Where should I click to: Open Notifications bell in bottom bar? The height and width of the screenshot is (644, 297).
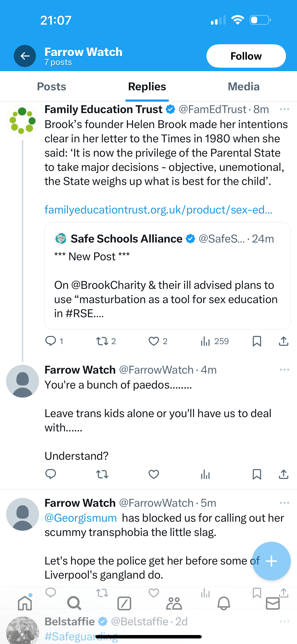pyautogui.click(x=224, y=603)
